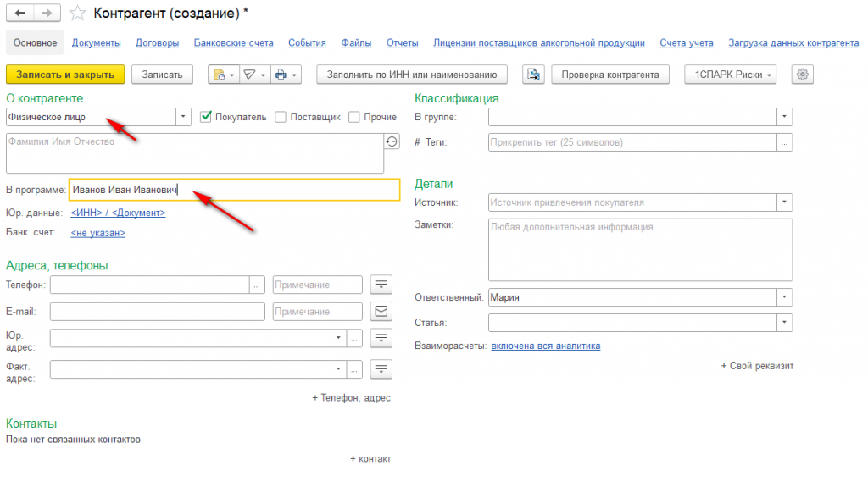Focus the Фамилия Имя Отчество text area
This screenshot has height=482, width=868.
point(195,153)
